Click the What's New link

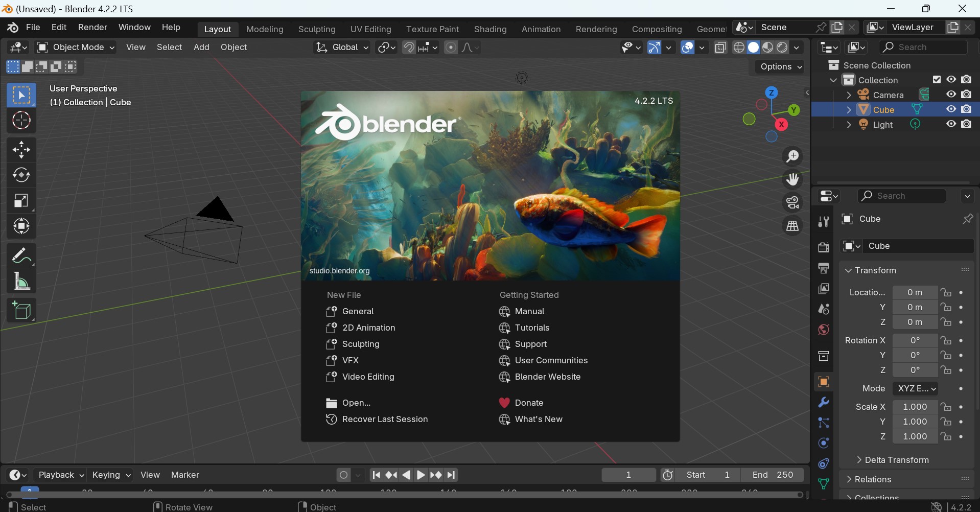pyautogui.click(x=531, y=420)
